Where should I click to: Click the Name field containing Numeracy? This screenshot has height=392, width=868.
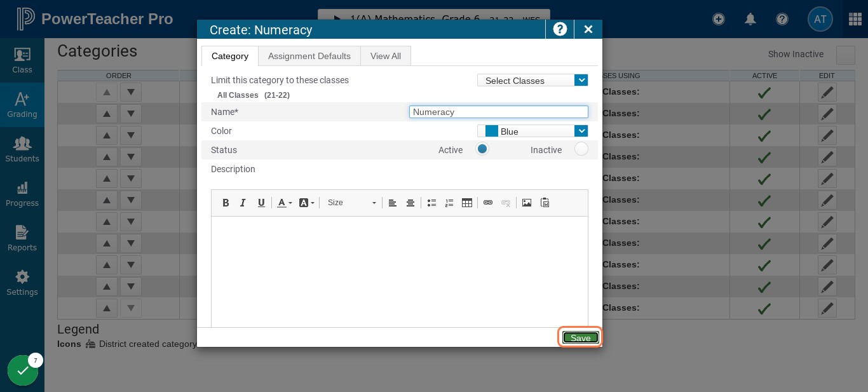point(499,112)
